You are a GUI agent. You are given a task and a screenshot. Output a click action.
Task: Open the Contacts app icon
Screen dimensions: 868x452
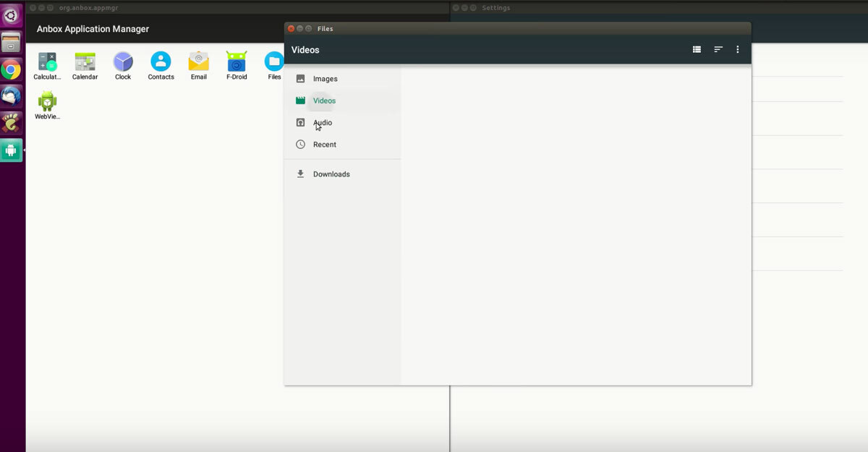coord(161,62)
